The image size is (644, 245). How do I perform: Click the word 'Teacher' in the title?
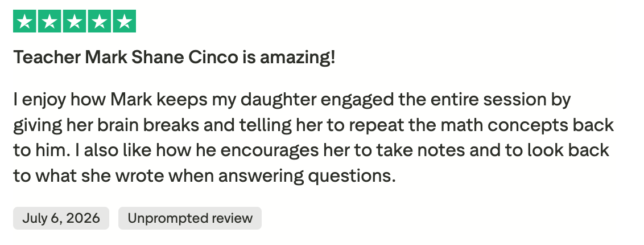[x=47, y=58]
